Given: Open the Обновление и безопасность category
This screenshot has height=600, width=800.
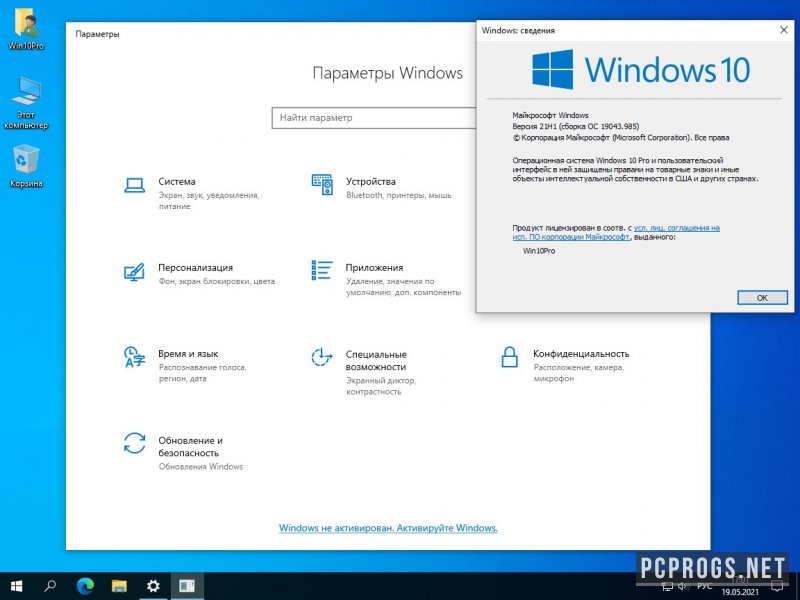Looking at the screenshot, I should click(183, 453).
